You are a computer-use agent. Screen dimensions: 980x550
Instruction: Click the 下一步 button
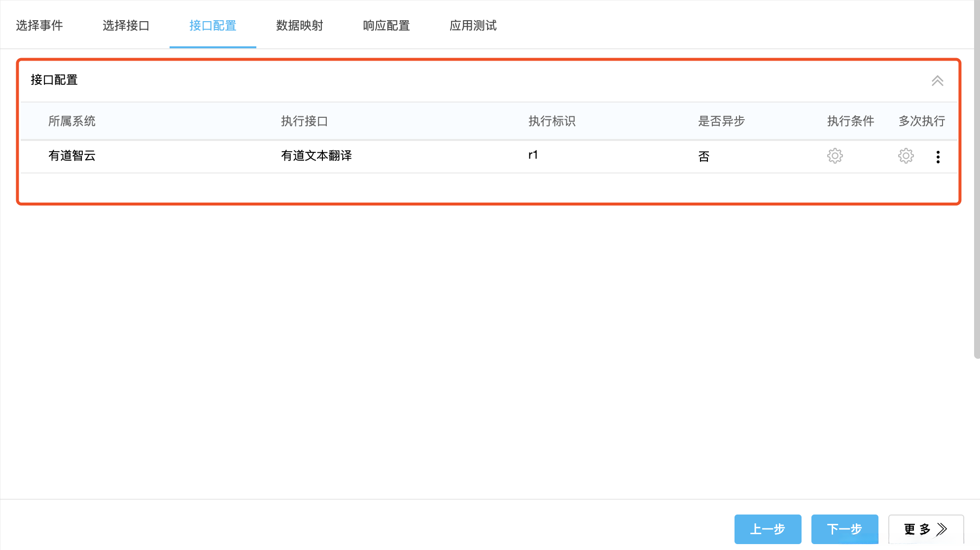coord(844,529)
